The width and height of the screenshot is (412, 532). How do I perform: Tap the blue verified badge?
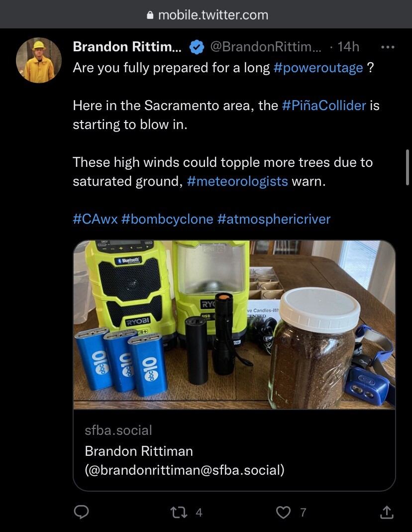pos(197,47)
